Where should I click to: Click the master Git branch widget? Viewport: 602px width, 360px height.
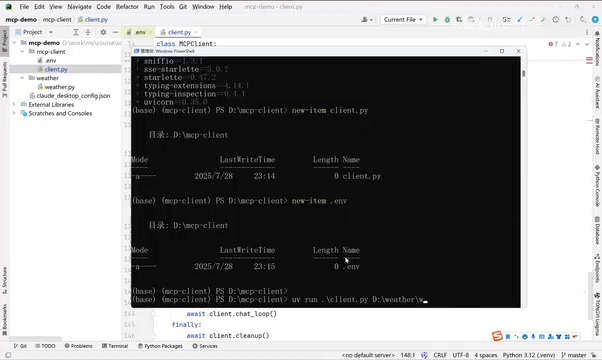[x=574, y=355]
